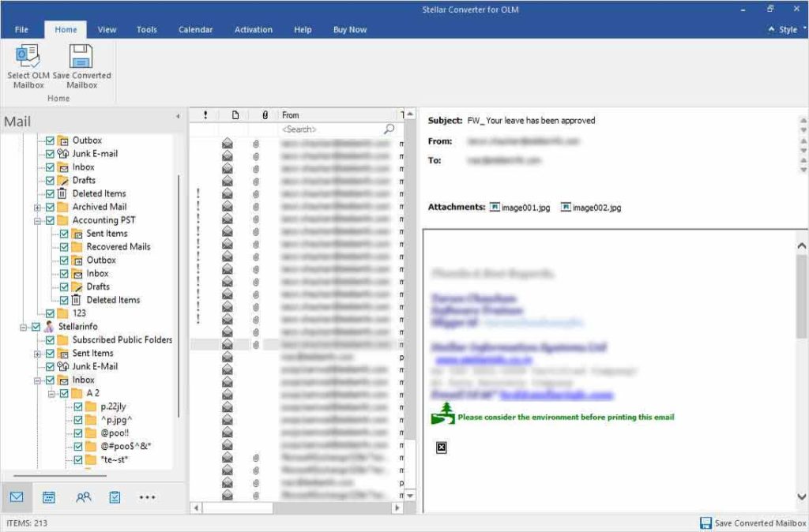Viewport: 809px width, 532px height.
Task: Select the Stellarinfo mailbox node
Action: point(78,326)
